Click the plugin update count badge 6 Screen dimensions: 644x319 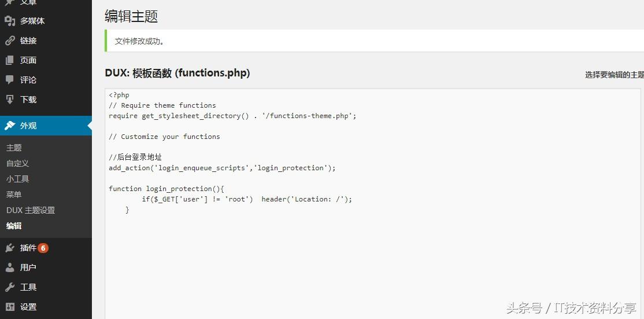pyautogui.click(x=43, y=248)
